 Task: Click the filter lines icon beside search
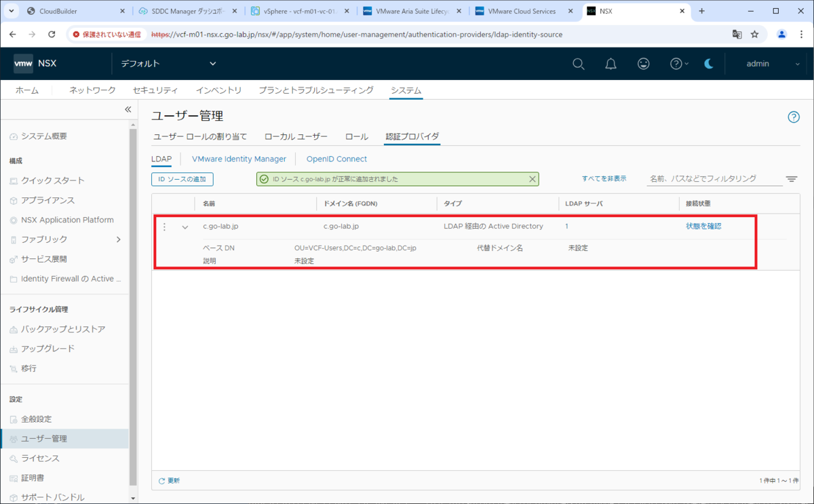coord(792,179)
